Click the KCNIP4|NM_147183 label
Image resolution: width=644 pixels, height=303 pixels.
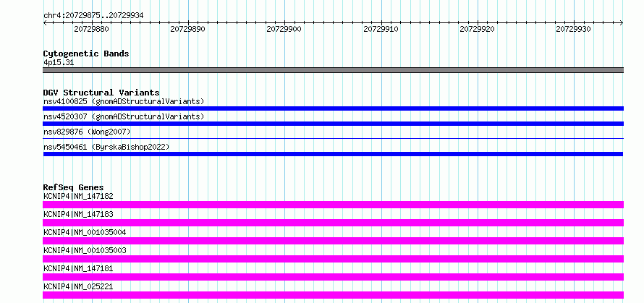point(78,214)
